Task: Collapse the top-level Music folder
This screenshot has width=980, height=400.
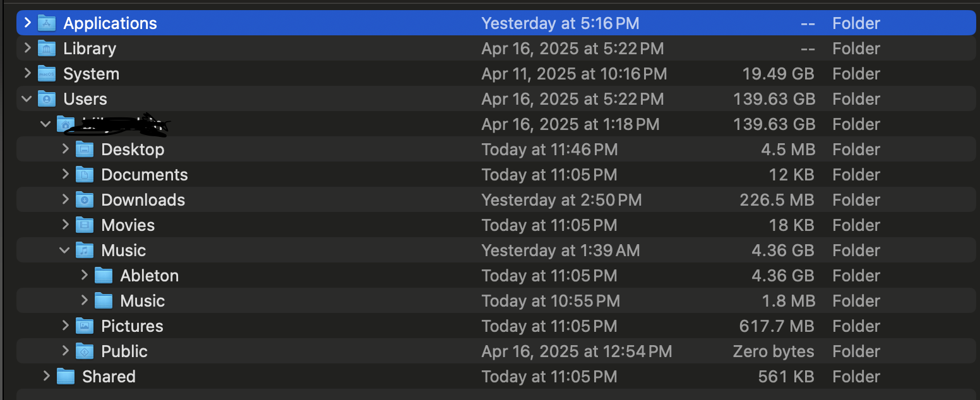Action: pos(65,250)
